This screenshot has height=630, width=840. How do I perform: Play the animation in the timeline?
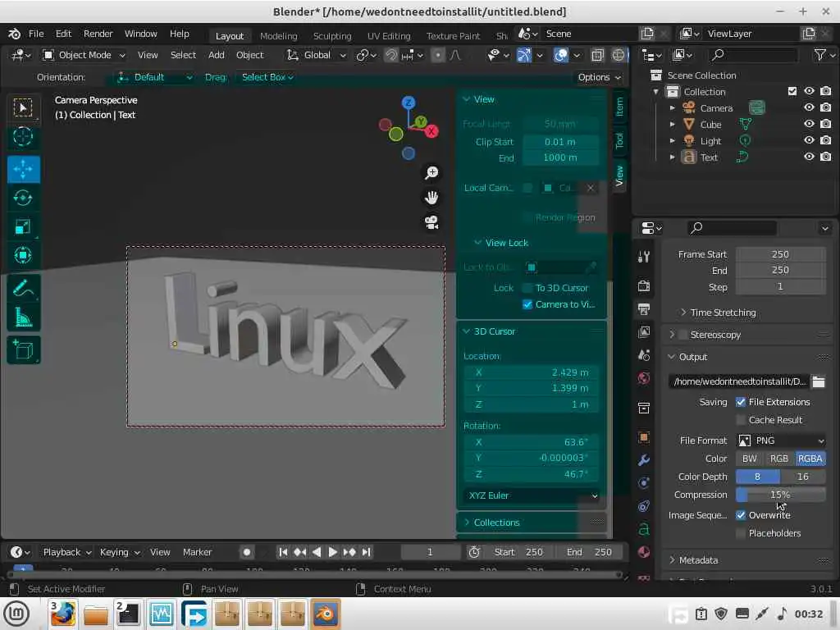333,552
